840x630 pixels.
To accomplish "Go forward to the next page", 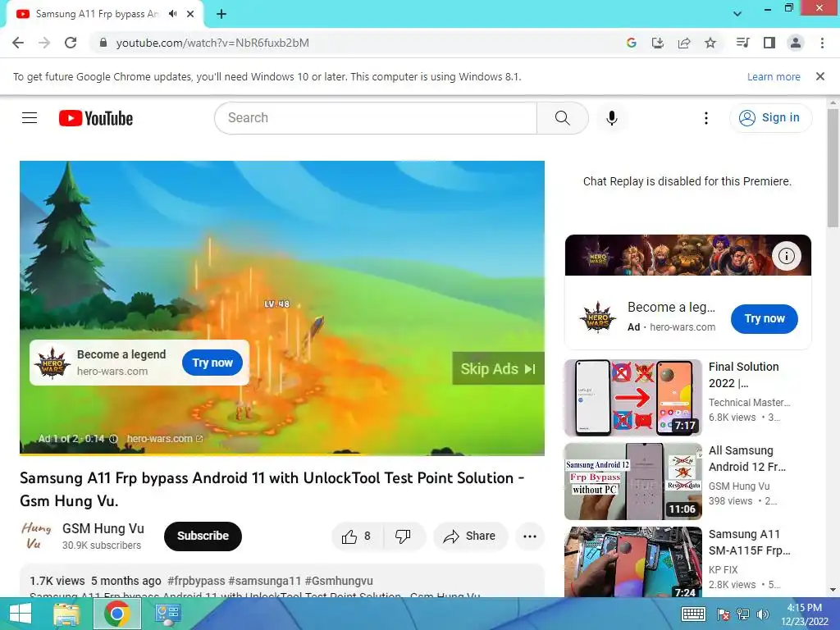I will [x=44, y=43].
